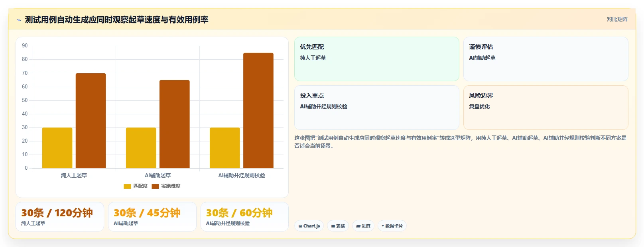This screenshot has height=247, width=644.
Task: Click the small icon before the title
Action: (19, 20)
